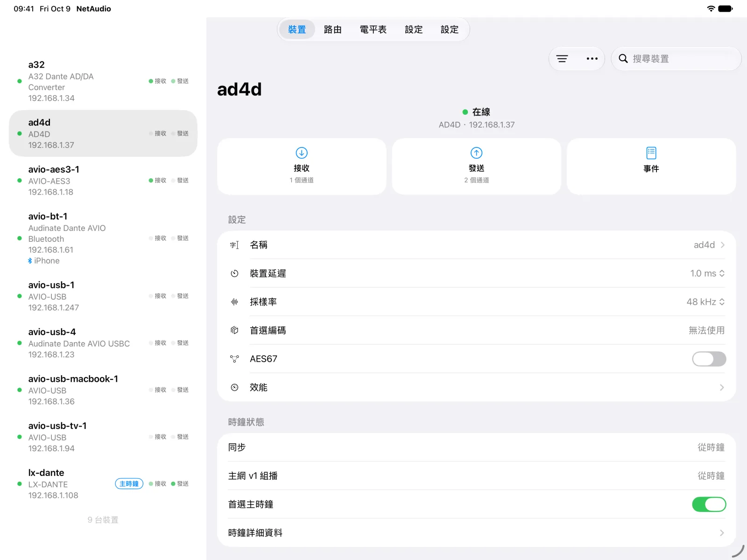Click the 採樣率 waveform icon
Image resolution: width=747 pixels, height=560 pixels.
click(234, 302)
